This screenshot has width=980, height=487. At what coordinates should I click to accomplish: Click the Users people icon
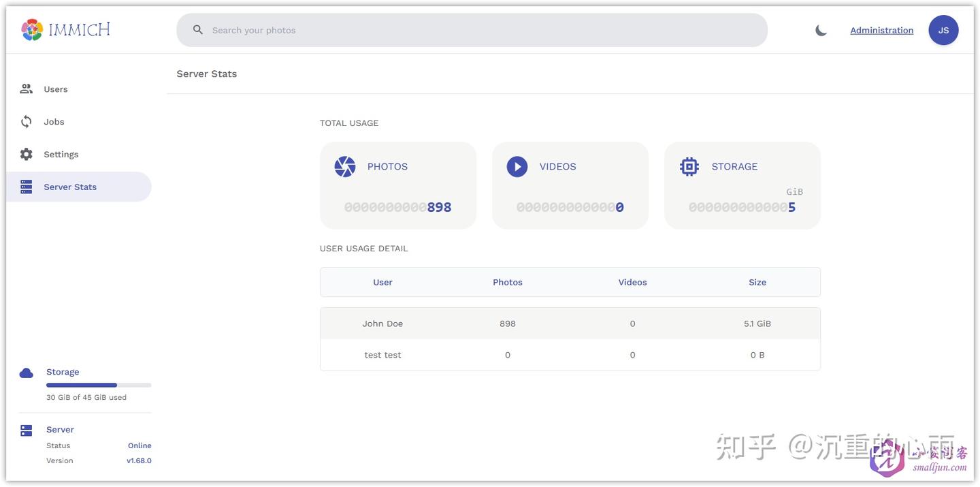pos(27,89)
